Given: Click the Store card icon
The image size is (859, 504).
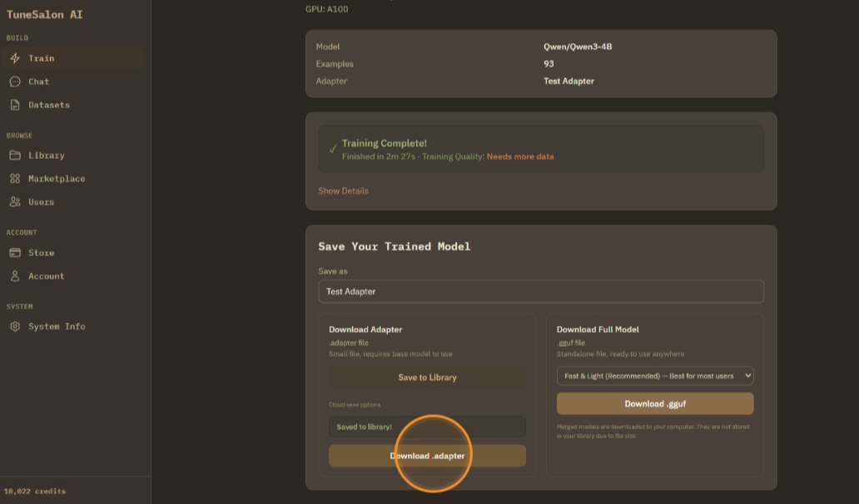Looking at the screenshot, I should pyautogui.click(x=15, y=253).
